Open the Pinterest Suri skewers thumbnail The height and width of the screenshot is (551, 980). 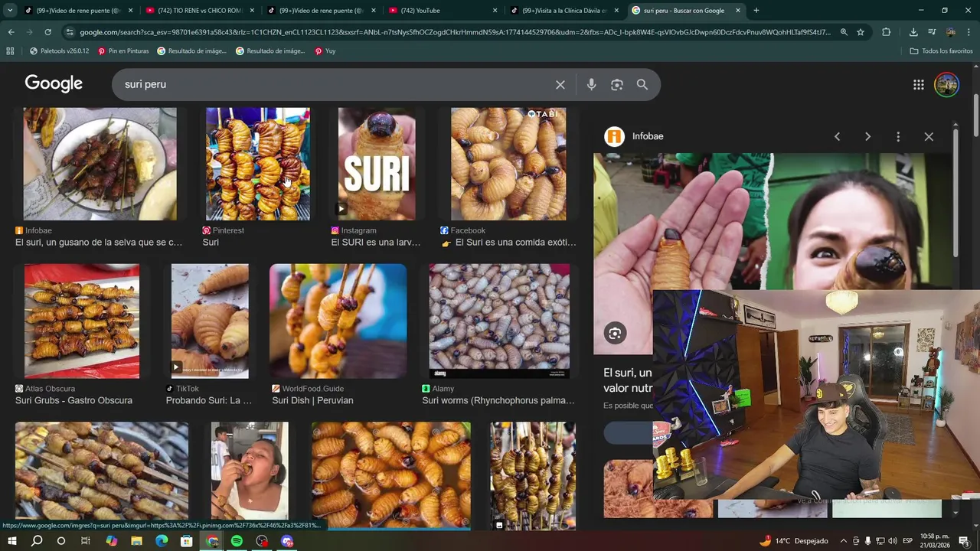pos(258,164)
